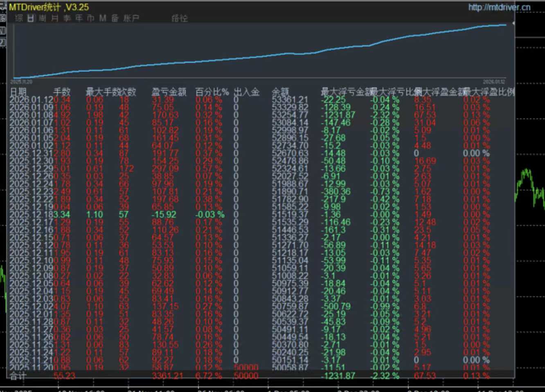Click balance value 53254.77
Screen dimensions: 545x392
tap(290, 115)
